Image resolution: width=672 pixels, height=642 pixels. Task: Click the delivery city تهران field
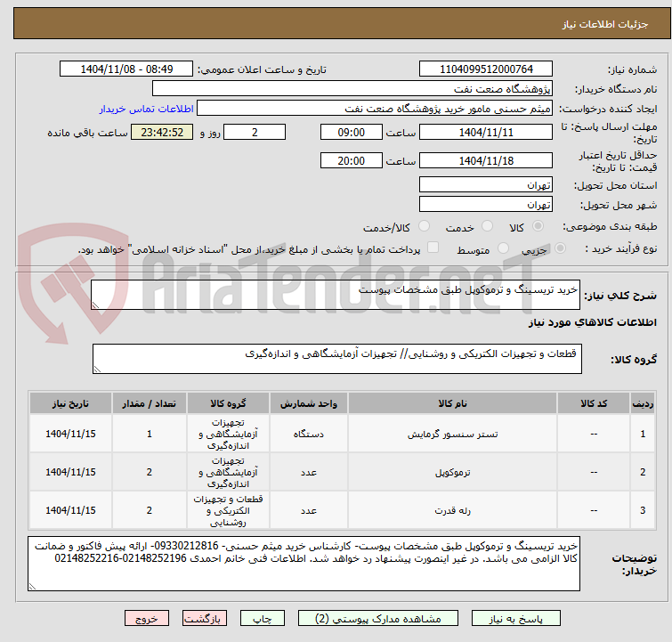point(486,205)
